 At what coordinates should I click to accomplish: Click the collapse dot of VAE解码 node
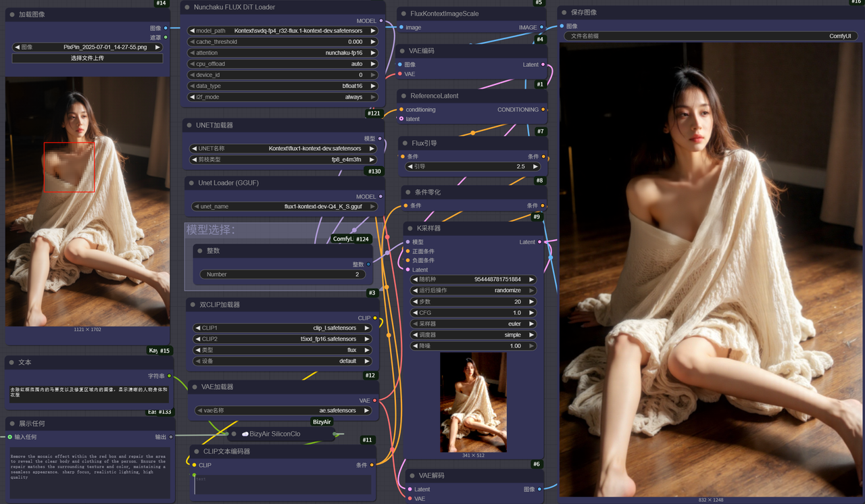point(412,476)
